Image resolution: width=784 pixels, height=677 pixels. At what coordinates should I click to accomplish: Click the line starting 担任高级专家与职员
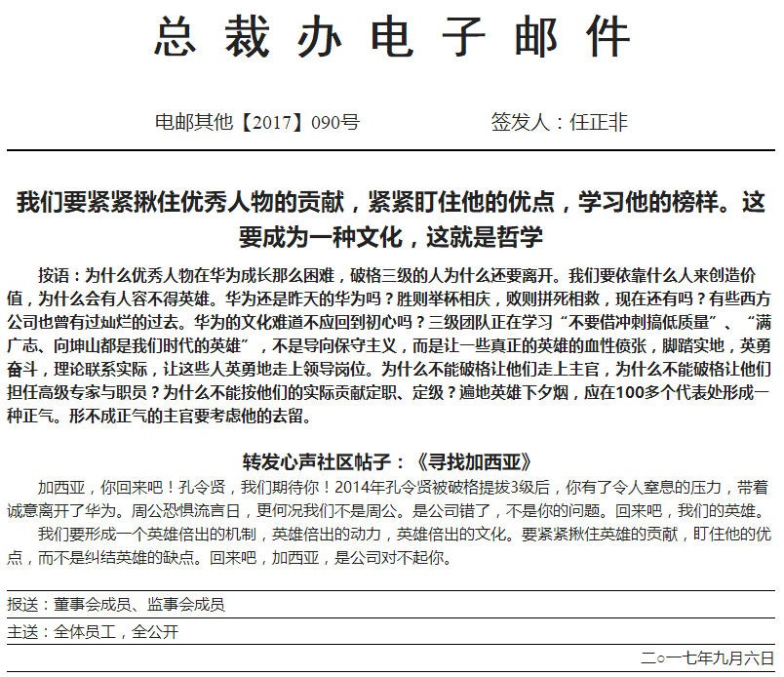389,392
